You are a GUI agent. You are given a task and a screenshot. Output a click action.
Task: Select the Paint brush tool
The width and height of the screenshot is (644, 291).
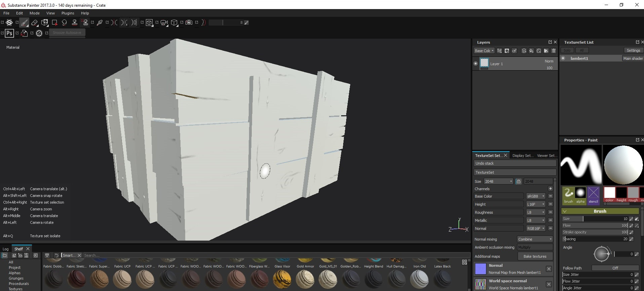click(x=24, y=23)
